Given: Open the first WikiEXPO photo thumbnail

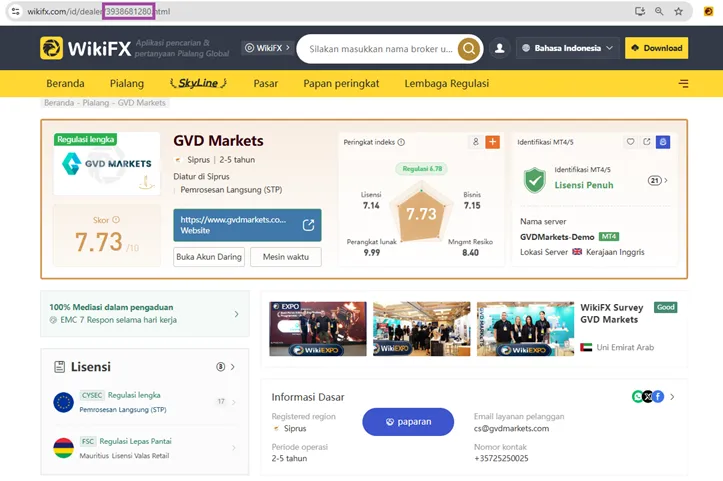Looking at the screenshot, I should coord(318,329).
